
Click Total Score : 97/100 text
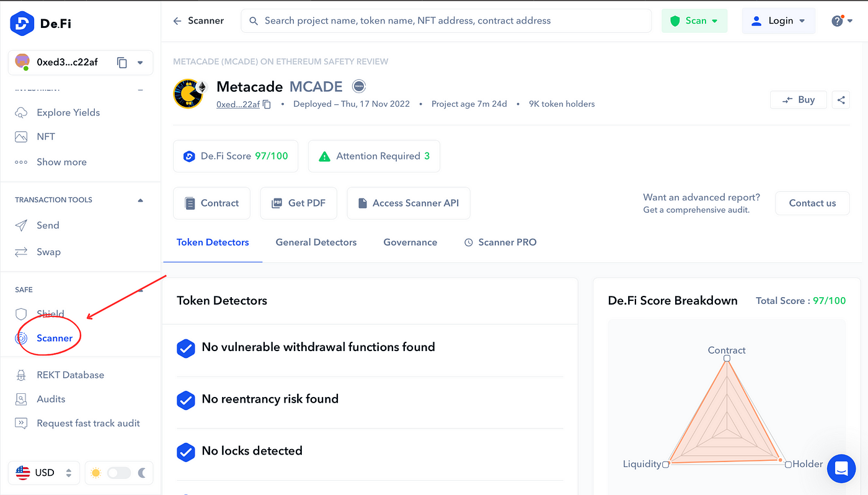coord(800,301)
